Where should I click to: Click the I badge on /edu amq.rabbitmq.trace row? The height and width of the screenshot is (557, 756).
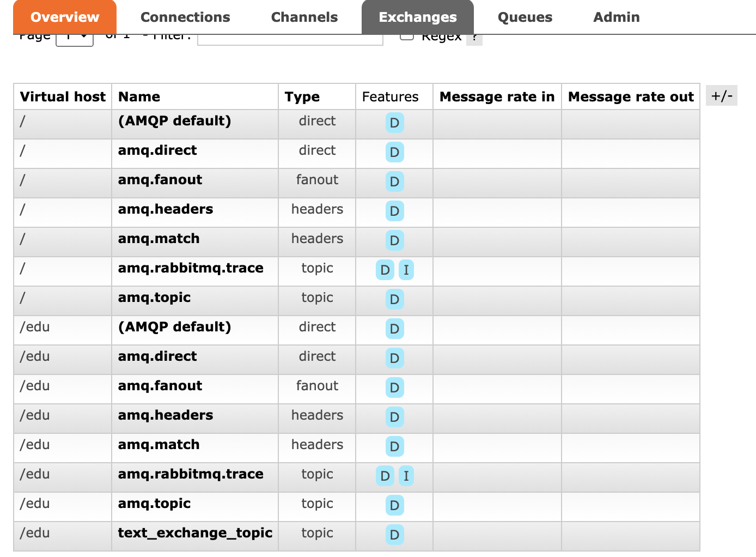[x=406, y=476]
